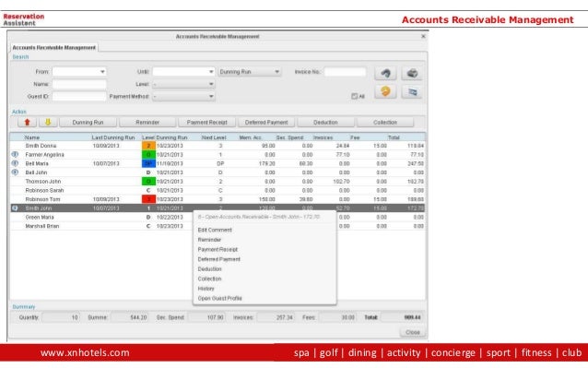588x368 pixels.
Task: Click the info icon beside Bell Maria
Action: pos(15,163)
